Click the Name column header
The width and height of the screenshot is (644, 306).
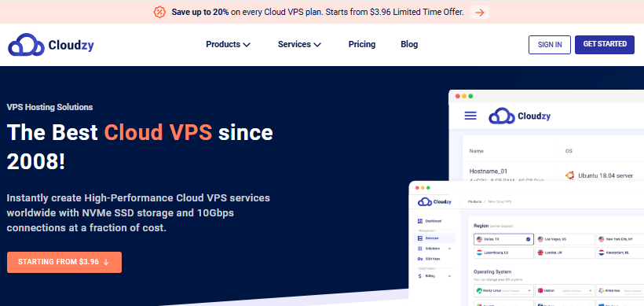[476, 151]
